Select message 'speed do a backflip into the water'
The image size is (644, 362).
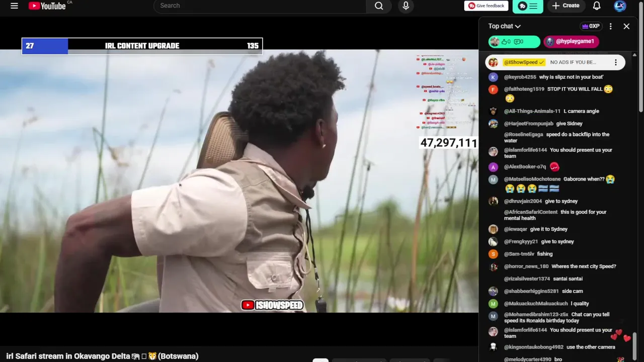(x=556, y=138)
